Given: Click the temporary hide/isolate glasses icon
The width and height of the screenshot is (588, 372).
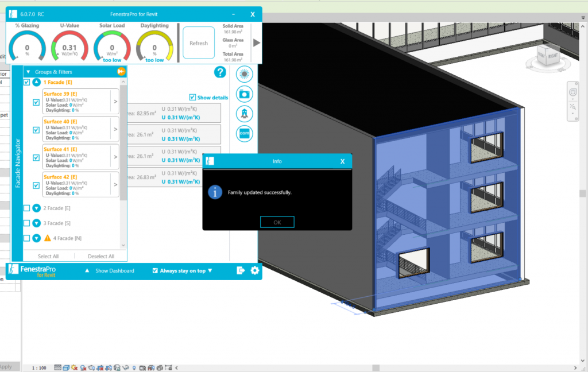Looking at the screenshot, I should point(126,368).
